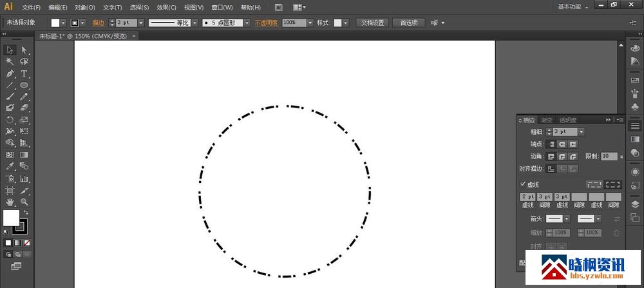Choose miter join for 边角
Screen dimensions: 644x288
click(x=551, y=157)
